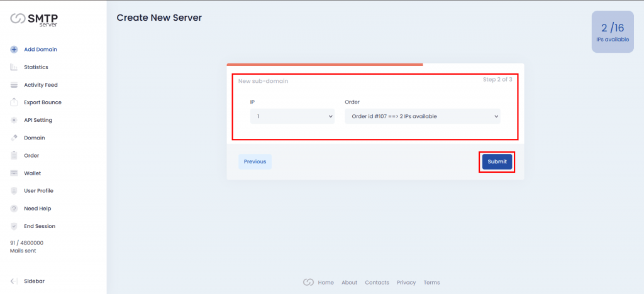Click the 'IP' field label
The height and width of the screenshot is (294, 644).
pos(252,101)
